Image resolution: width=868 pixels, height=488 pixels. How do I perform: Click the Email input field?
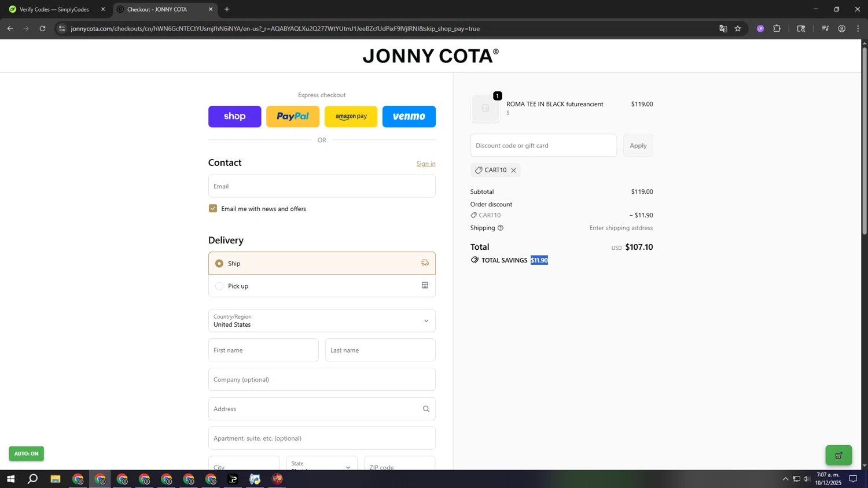(x=322, y=186)
